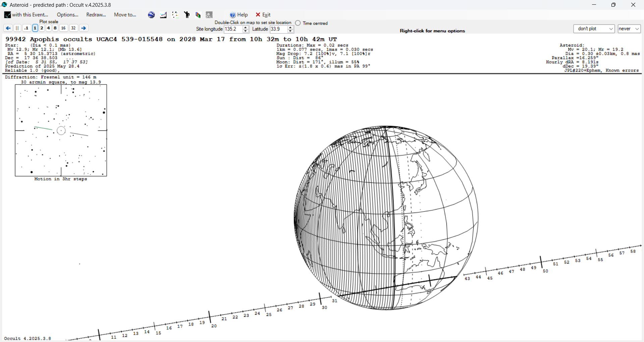Viewport: 644px width, 342px height.
Task: Open the Move to... menu
Action: pyautogui.click(x=125, y=15)
